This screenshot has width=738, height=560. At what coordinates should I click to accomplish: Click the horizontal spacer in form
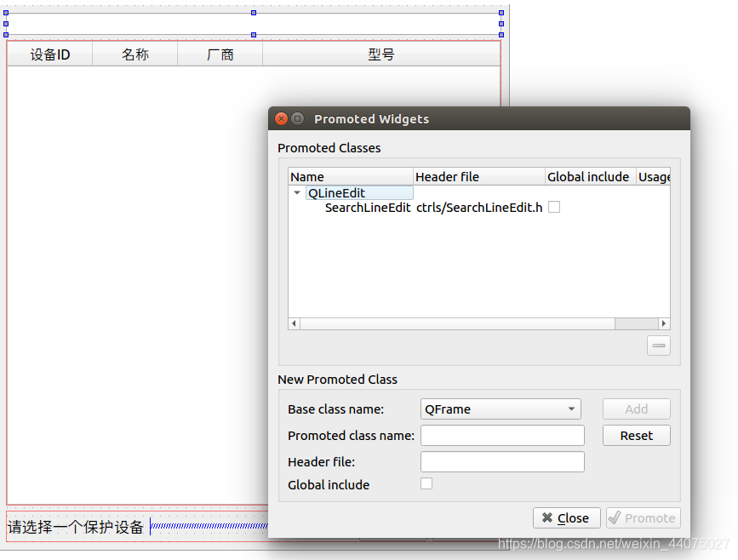click(x=209, y=526)
